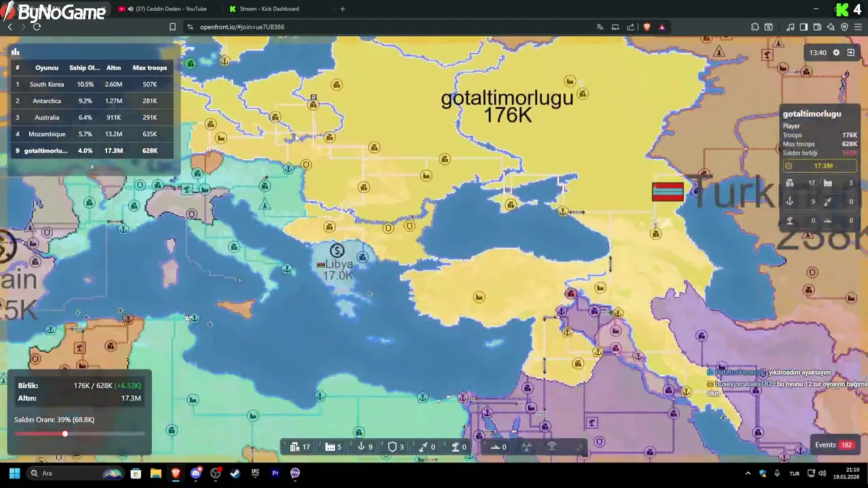868x488 pixels.
Task: Click the share page icon in address bar
Action: 631,27
